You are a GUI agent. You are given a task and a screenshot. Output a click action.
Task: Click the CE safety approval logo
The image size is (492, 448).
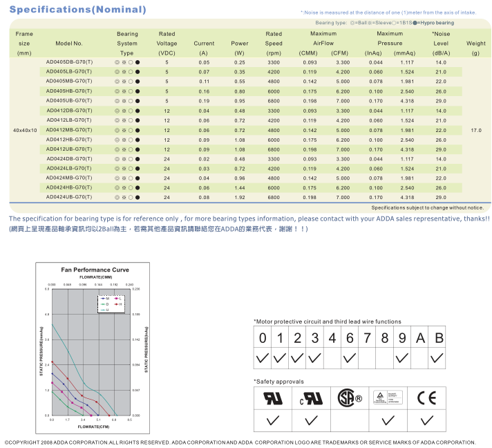[x=427, y=398]
